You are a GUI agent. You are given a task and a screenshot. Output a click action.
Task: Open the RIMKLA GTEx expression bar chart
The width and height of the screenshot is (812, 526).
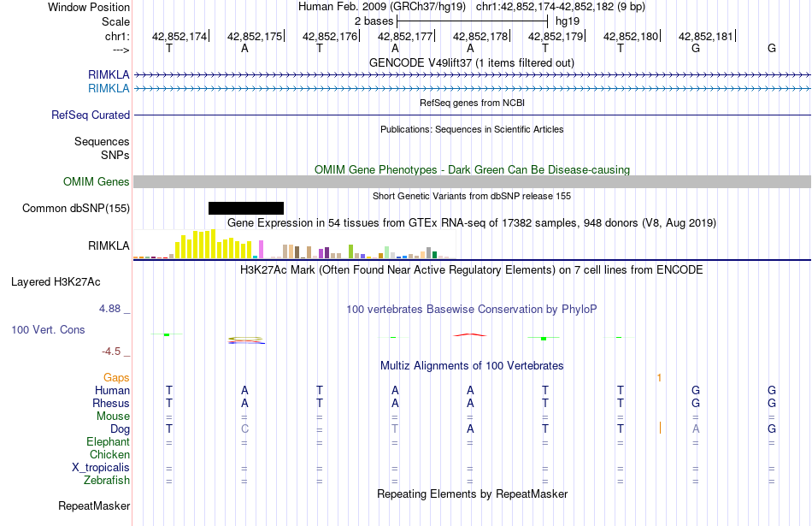[295, 245]
